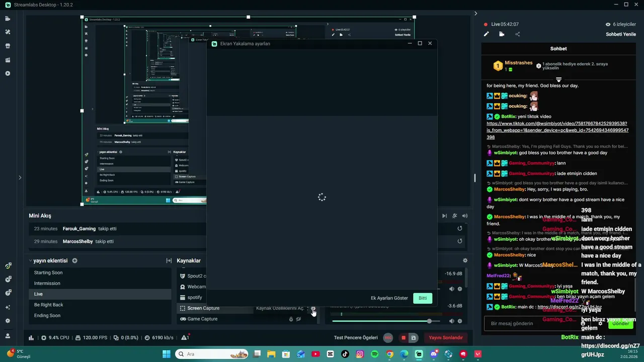The image size is (644, 362).
Task: Select the spotify source
Action: click(194, 298)
